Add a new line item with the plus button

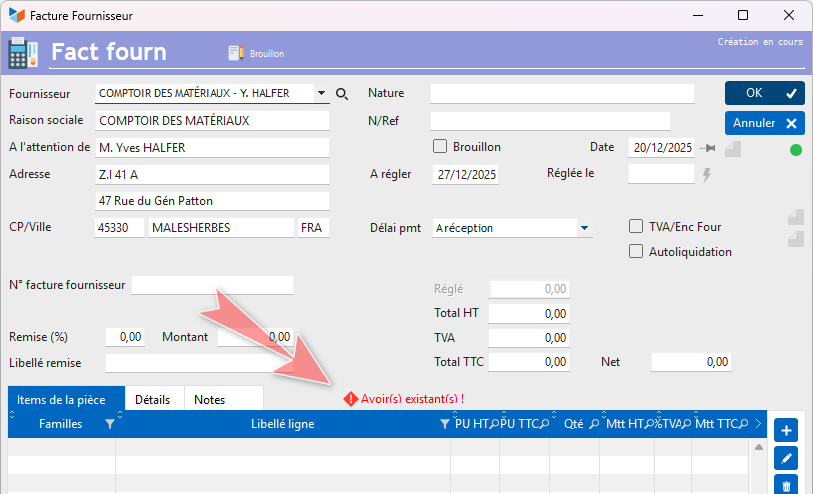[786, 431]
